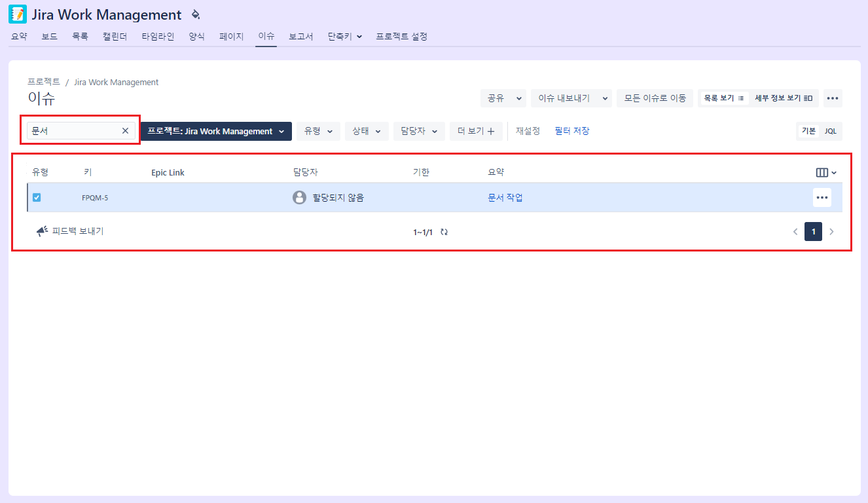Open the 캘린더 tab
The height and width of the screenshot is (503, 868).
click(x=115, y=37)
